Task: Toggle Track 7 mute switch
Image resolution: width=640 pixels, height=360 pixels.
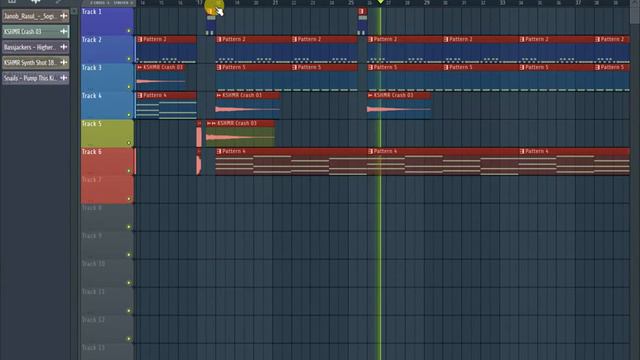Action: (x=129, y=199)
